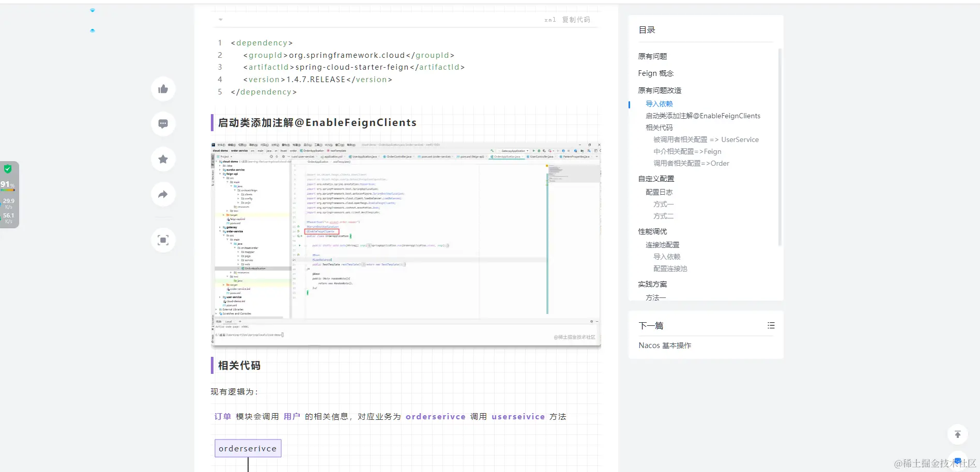Click the orderserivce diagram box
The image size is (980, 472).
(248, 448)
